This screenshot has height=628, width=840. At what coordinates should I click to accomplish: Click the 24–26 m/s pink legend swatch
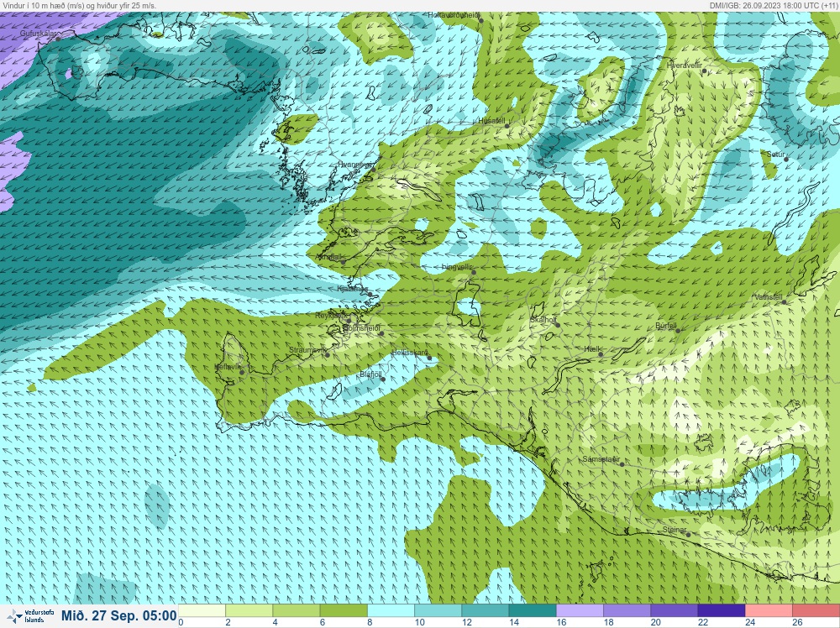coord(769,611)
